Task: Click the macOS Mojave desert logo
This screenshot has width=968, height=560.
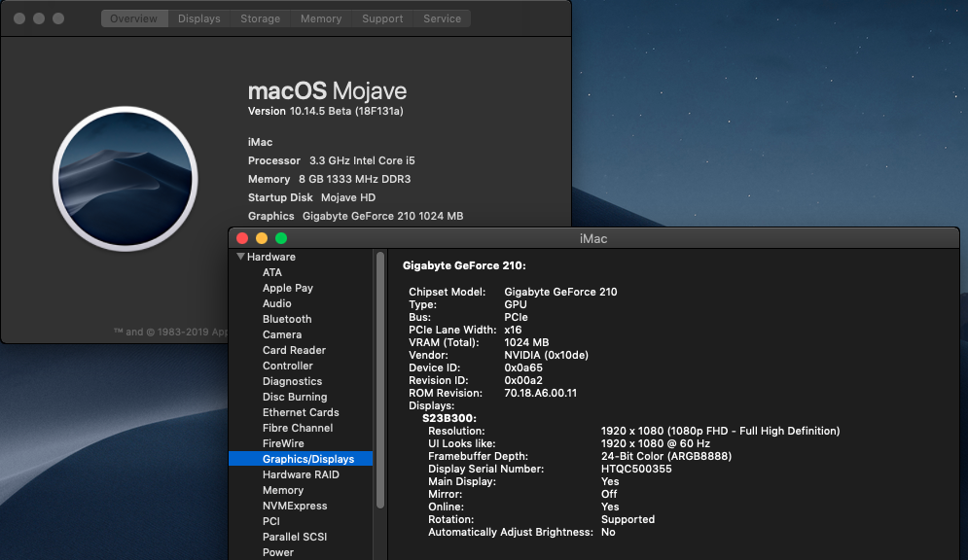Action: pyautogui.click(x=125, y=179)
